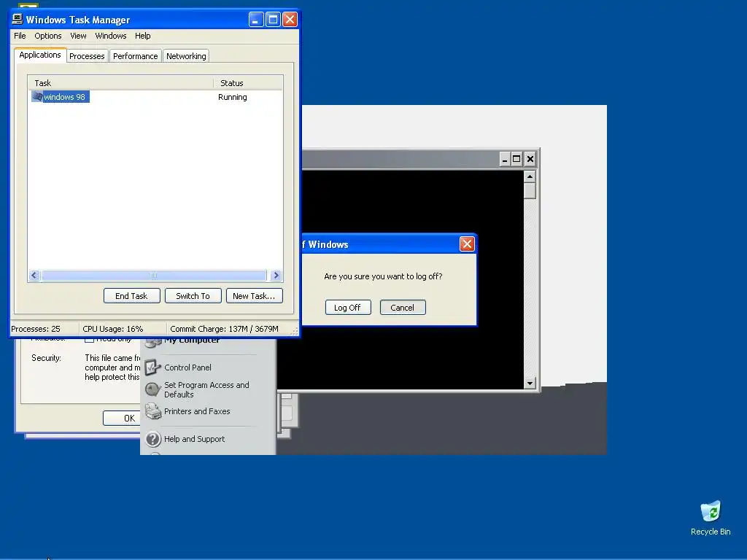Close the Log Off Windows dialog
This screenshot has height=560, width=747.
[x=467, y=244]
